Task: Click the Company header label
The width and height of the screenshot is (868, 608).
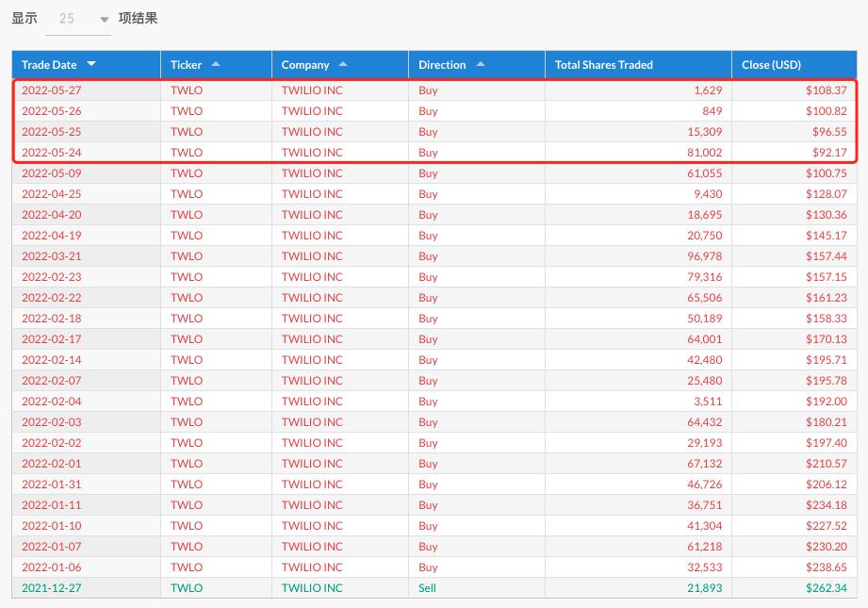Action: [305, 65]
